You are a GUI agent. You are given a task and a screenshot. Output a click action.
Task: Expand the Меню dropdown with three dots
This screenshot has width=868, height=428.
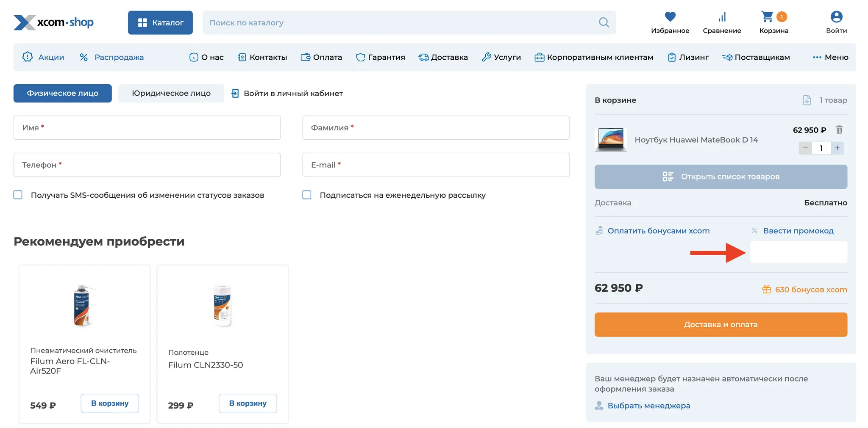point(830,57)
